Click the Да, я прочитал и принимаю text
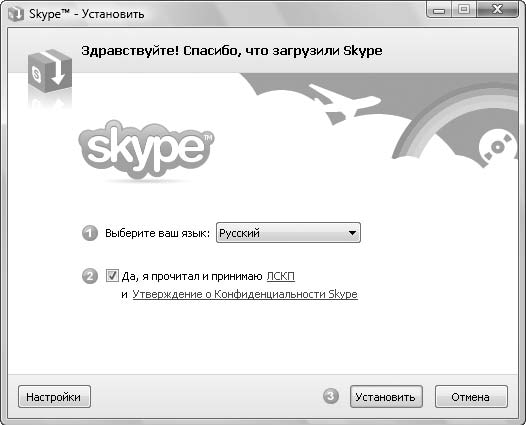Screen dimensions: 526x425 (x=192, y=276)
